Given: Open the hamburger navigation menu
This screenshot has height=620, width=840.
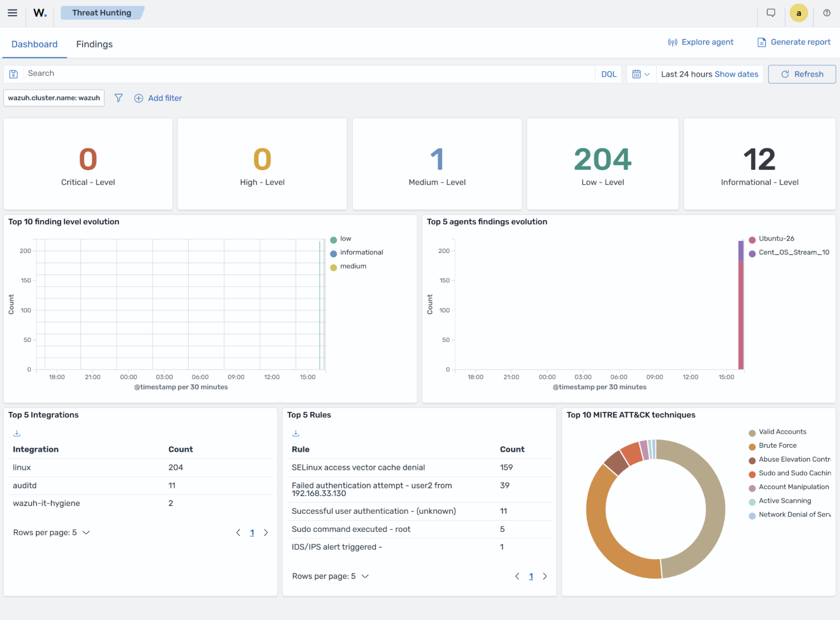Looking at the screenshot, I should pyautogui.click(x=13, y=13).
